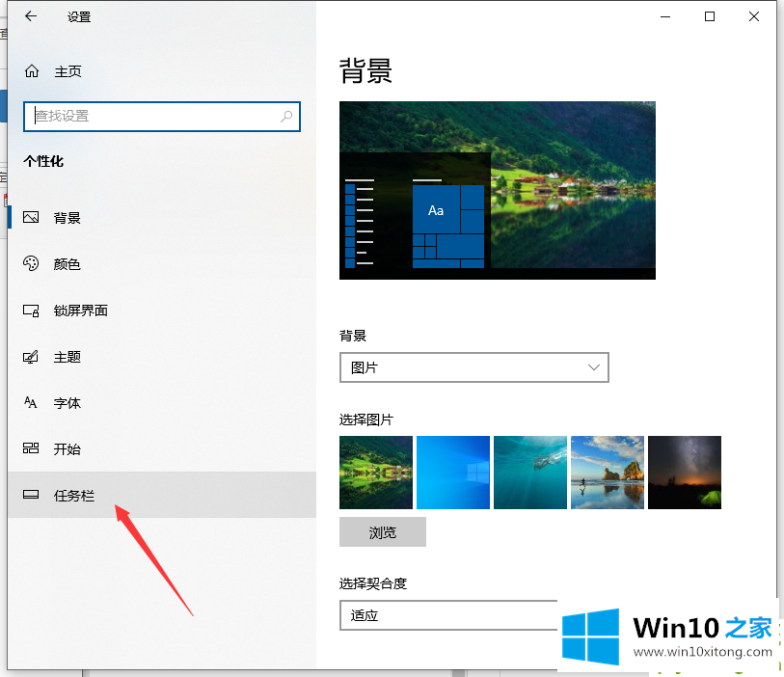784x677 pixels.
Task: Open the fit dropdown showing 适应
Action: pyautogui.click(x=448, y=614)
